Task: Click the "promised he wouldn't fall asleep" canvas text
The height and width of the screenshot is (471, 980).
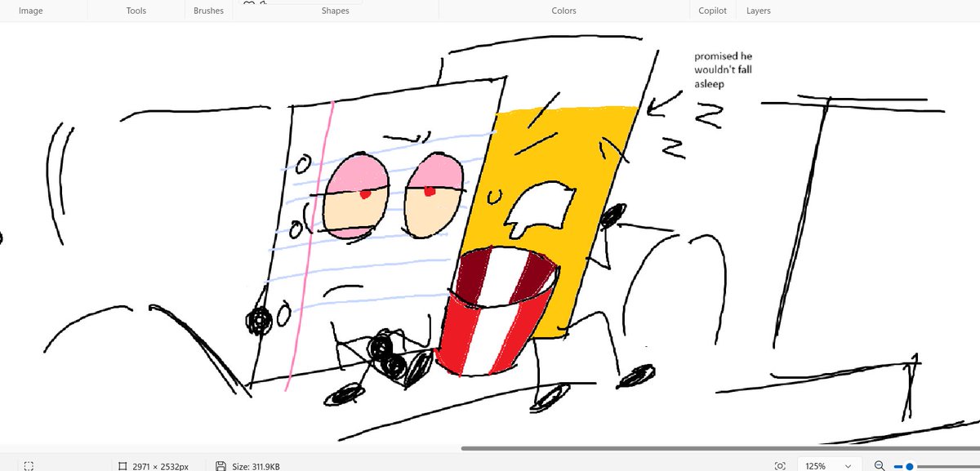Action: click(x=724, y=70)
